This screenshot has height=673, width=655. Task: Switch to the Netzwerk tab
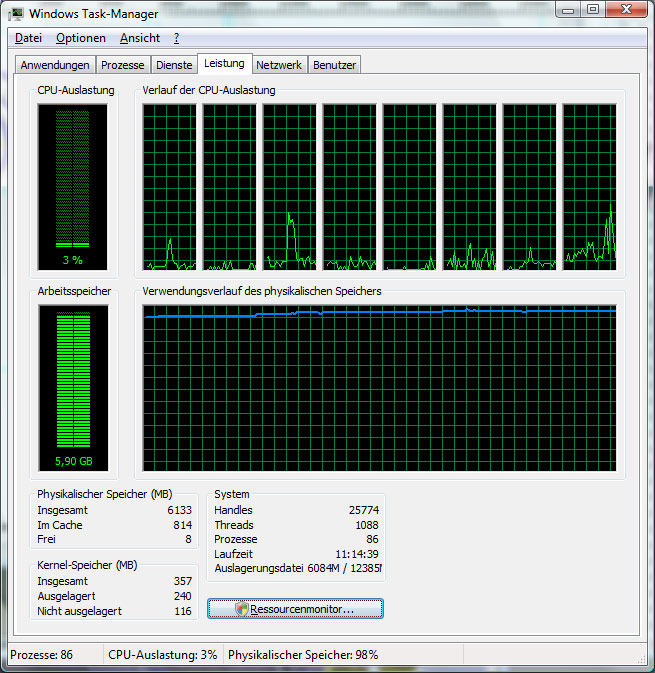pos(279,65)
